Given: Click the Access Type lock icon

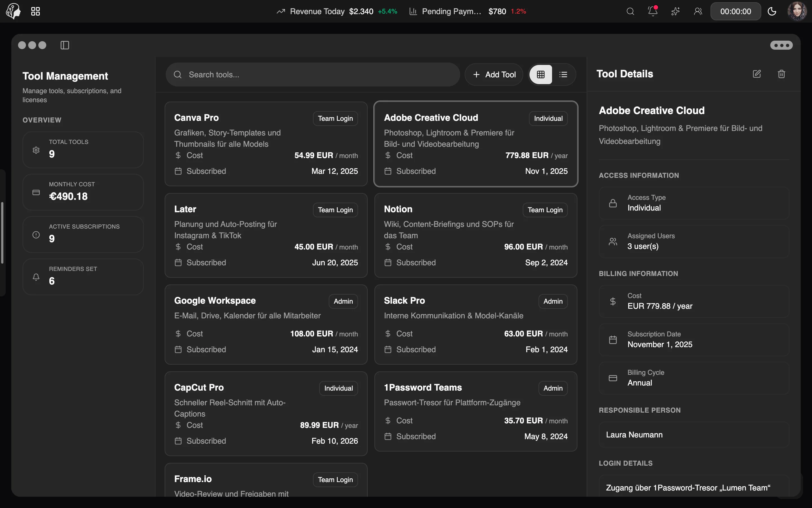Looking at the screenshot, I should 613,203.
